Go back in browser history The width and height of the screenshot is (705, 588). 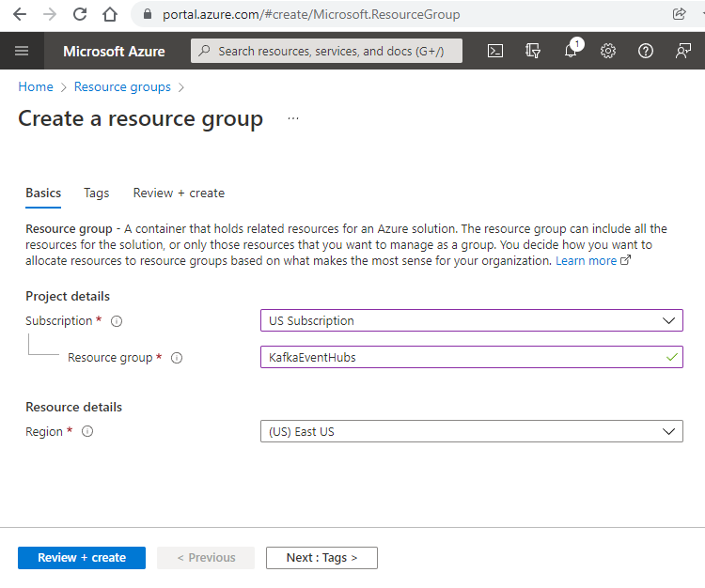pos(20,14)
